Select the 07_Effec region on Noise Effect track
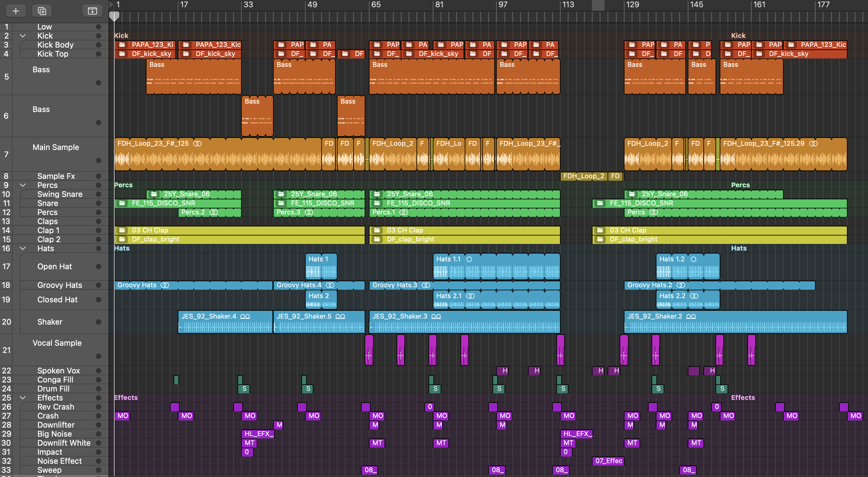Screen dimensions: 868x477 point(608,461)
